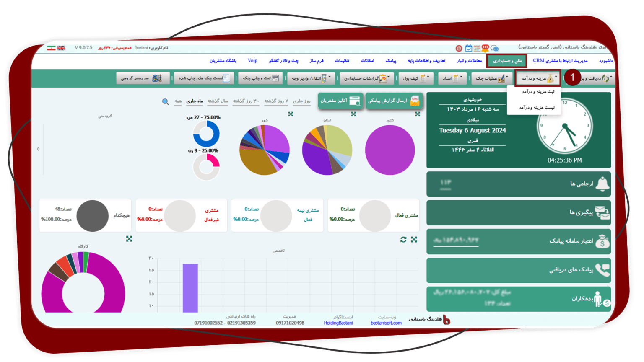Refresh the تخصص bar chart
Viewport: 644px width, 362px height.
(x=403, y=239)
